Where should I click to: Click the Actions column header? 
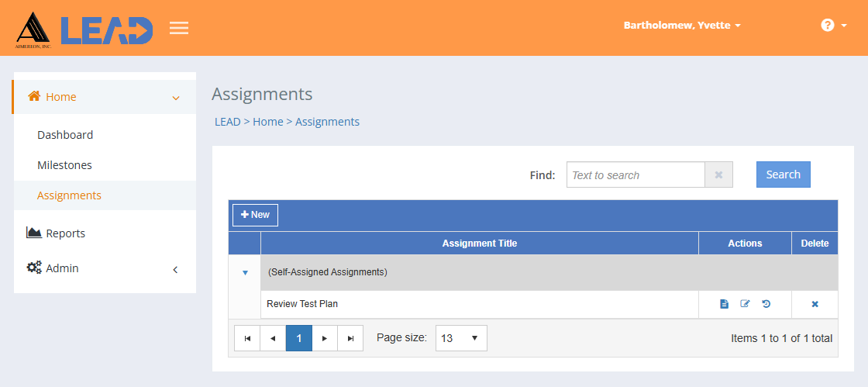745,243
